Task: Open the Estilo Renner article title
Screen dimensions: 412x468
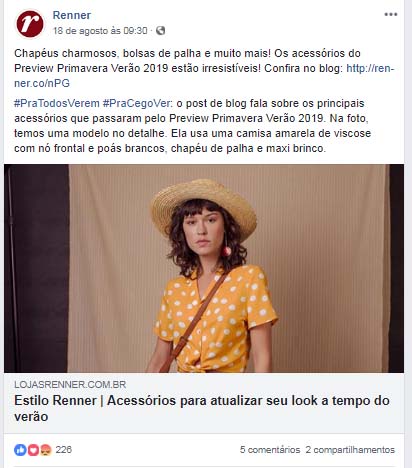Action: (x=202, y=408)
